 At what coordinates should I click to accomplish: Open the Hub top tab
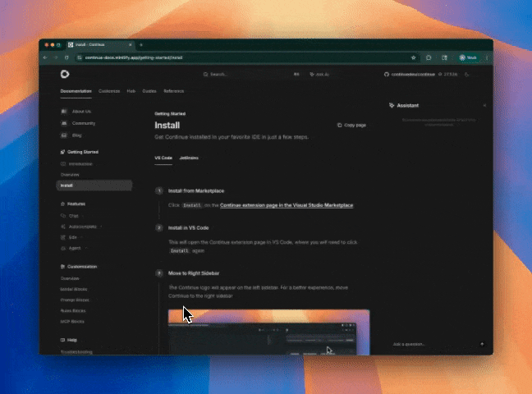(131, 91)
